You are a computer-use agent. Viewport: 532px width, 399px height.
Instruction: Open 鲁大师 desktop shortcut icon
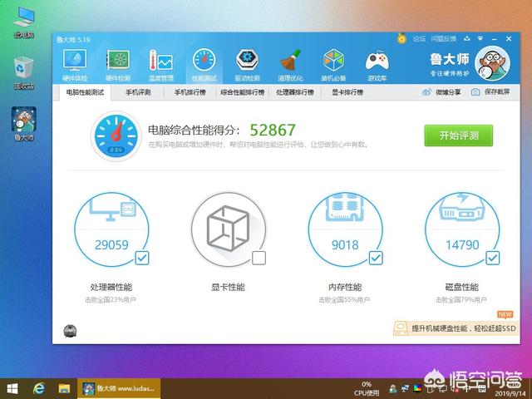click(24, 124)
